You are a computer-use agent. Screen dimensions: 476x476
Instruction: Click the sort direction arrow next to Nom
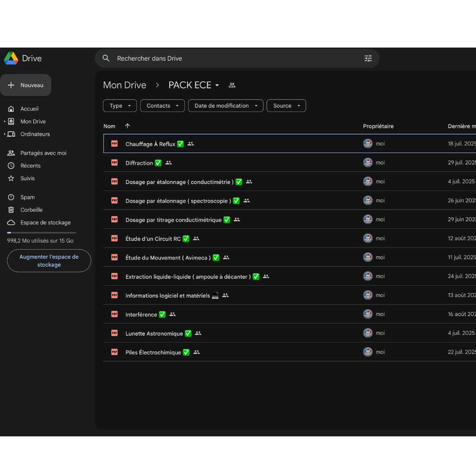[127, 126]
